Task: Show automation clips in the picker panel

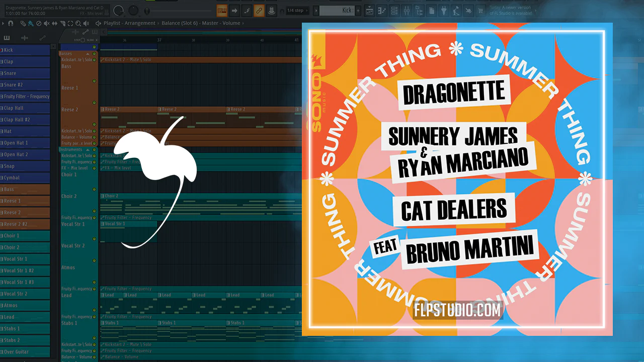Action: (x=42, y=38)
